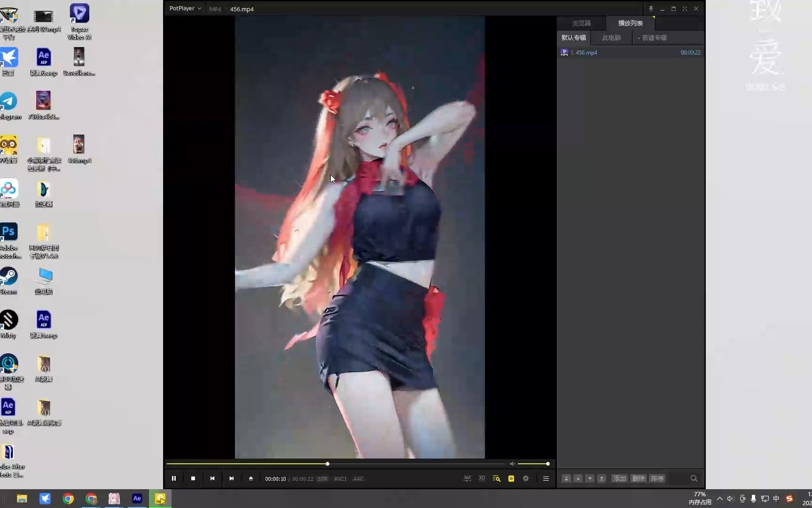Select 456.mp4 in the playlist
This screenshot has height=508, width=812.
630,53
